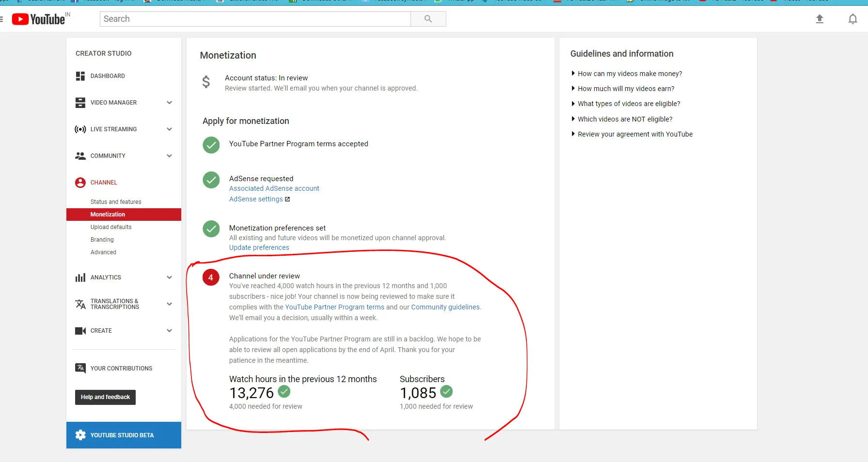The width and height of the screenshot is (868, 462).
Task: Expand 'Review your agreement with YouTube'
Action: [x=632, y=134]
